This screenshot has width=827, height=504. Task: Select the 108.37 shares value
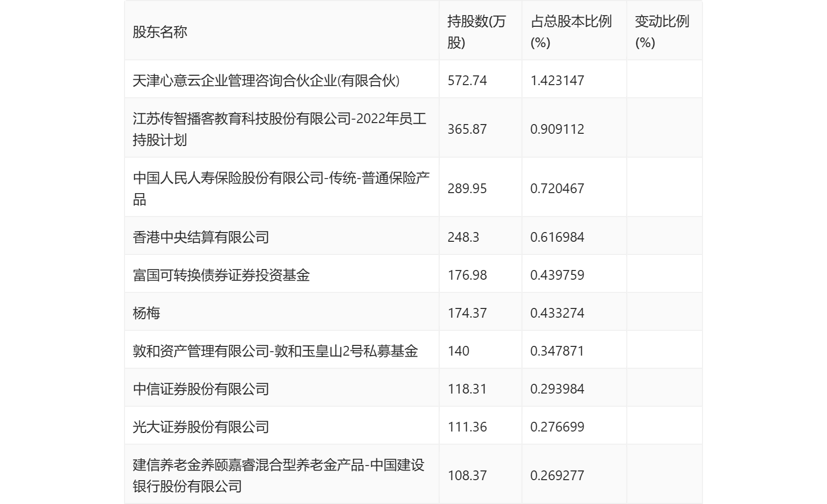tap(467, 475)
